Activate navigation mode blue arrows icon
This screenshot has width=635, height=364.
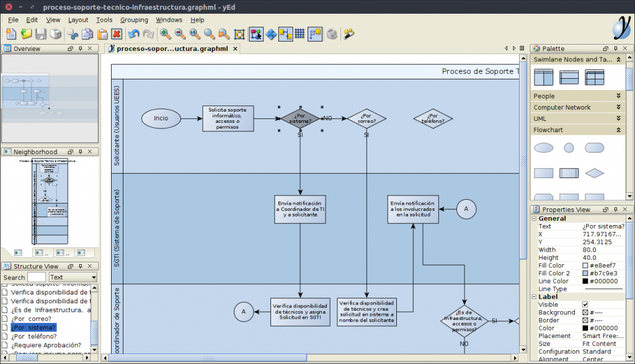[272, 35]
